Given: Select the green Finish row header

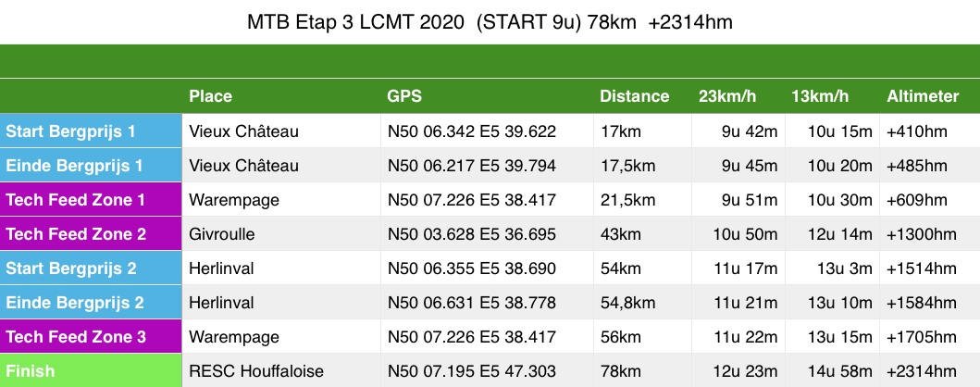Looking at the screenshot, I should [91, 370].
